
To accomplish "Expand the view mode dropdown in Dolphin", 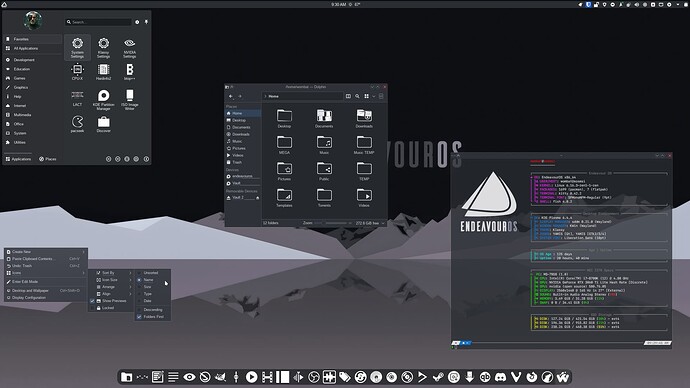I will [374, 96].
